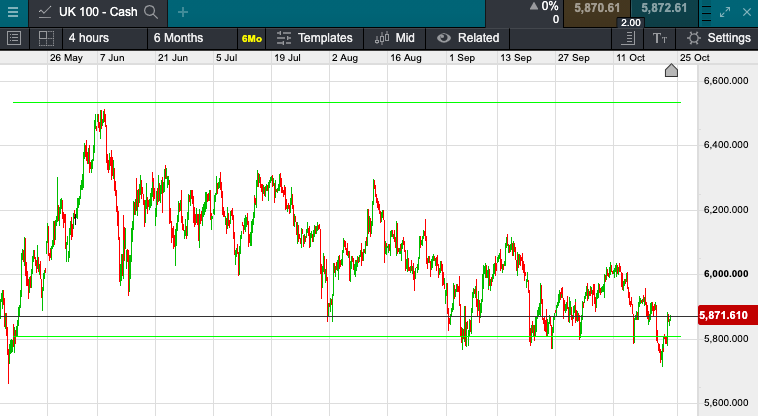Click the 27 Sep date label
This screenshot has height=416, width=758.
(x=573, y=58)
